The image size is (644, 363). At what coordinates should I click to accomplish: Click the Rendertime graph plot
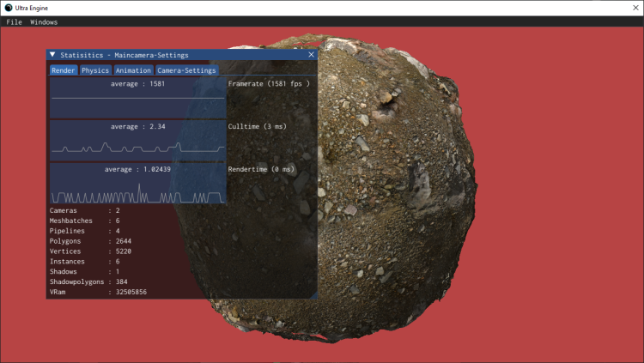click(x=137, y=183)
